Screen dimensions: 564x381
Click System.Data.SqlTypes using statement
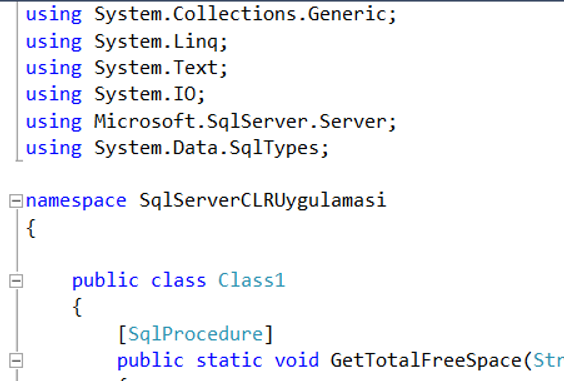(x=177, y=148)
